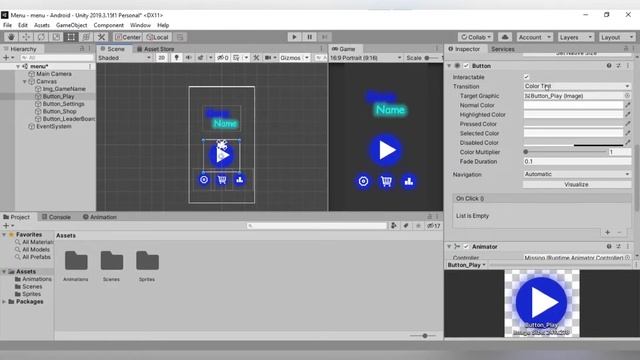Toggle 2D scene view mode
Viewport: 640px width, 360px height.
(162, 58)
